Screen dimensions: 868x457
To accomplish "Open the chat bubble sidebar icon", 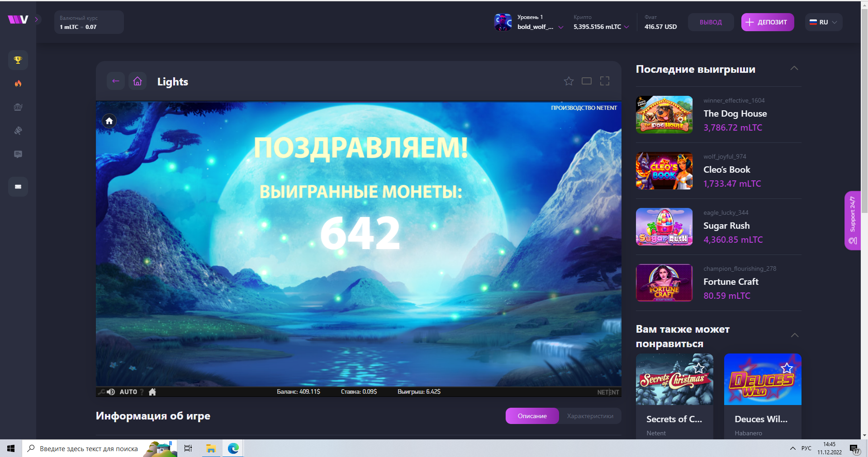I will pyautogui.click(x=18, y=154).
